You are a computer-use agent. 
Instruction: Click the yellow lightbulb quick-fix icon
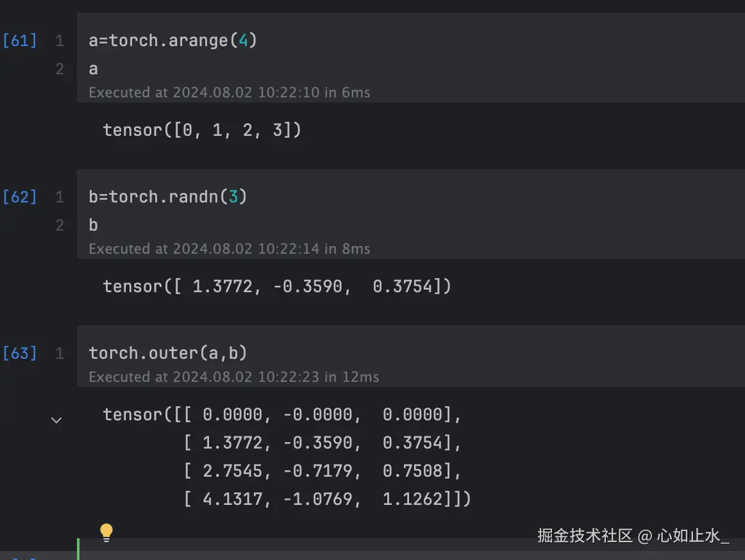point(106,532)
